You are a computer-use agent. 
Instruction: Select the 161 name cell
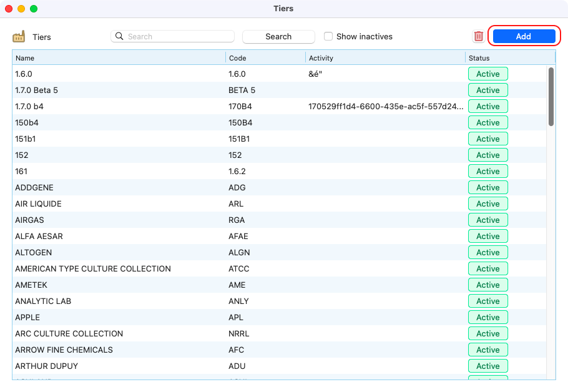[21, 172]
